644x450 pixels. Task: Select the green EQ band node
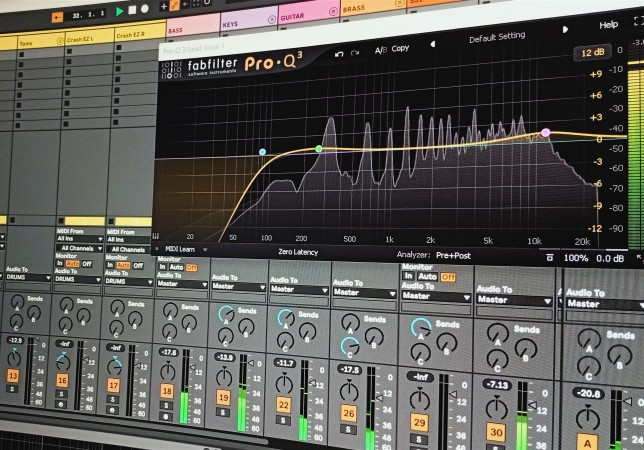(319, 149)
